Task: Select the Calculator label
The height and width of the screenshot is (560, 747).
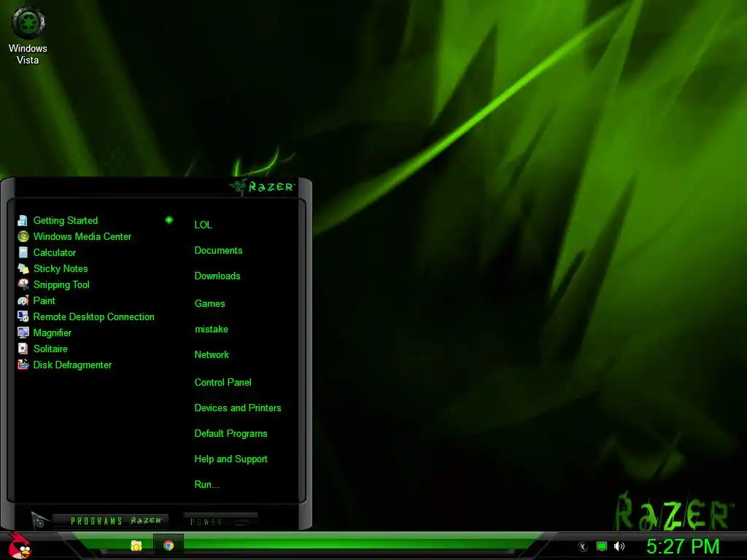Action: (x=54, y=253)
